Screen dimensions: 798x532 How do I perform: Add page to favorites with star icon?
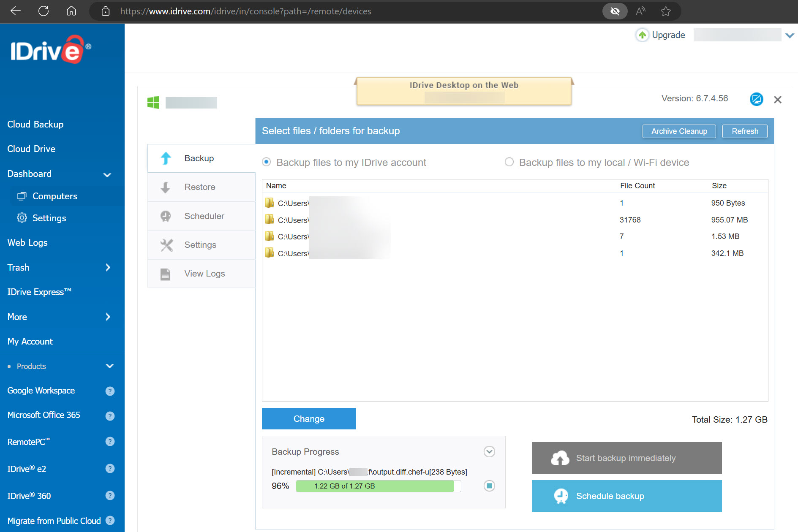point(666,11)
